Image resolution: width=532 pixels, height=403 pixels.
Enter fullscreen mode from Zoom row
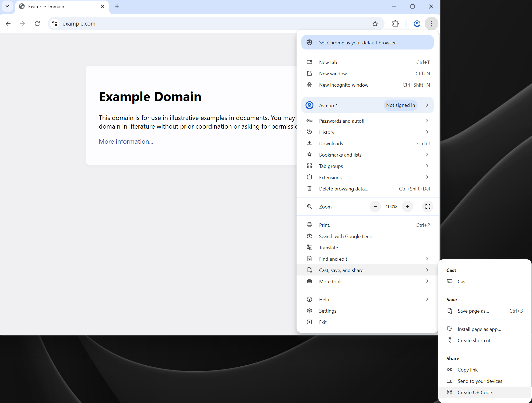pyautogui.click(x=428, y=207)
